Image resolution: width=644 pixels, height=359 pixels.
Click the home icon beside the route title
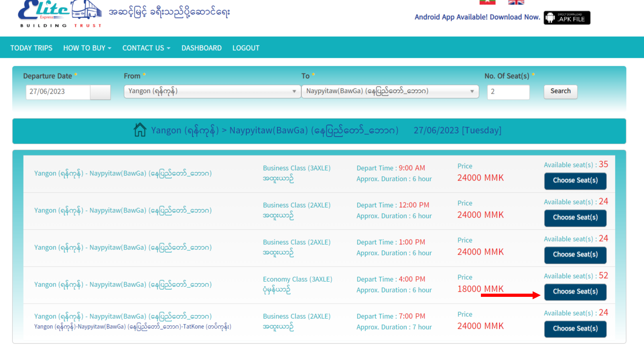pos(140,130)
